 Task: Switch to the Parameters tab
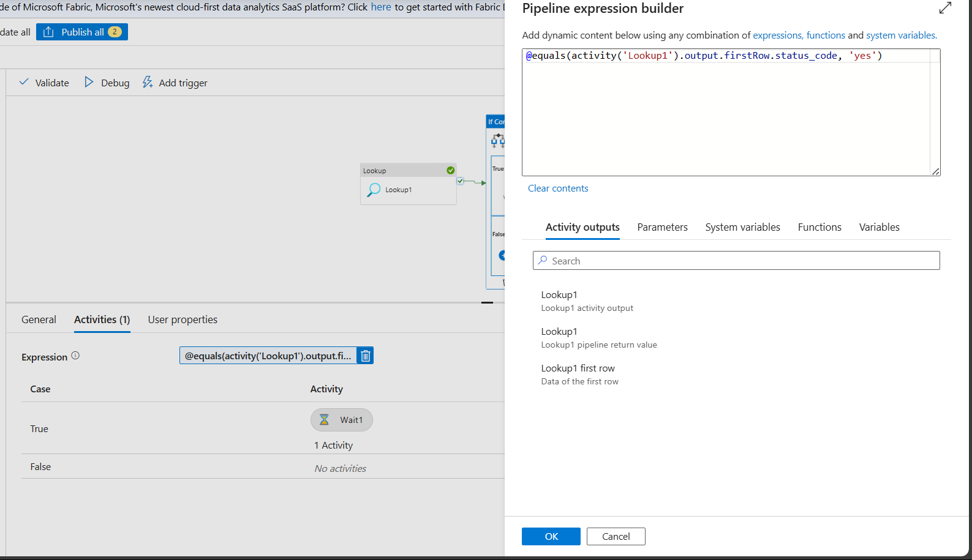pyautogui.click(x=662, y=227)
